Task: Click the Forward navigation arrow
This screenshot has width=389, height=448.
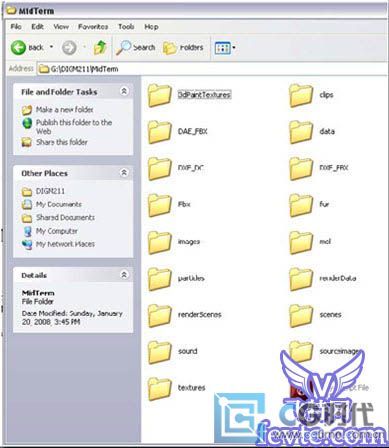Action: [x=69, y=48]
